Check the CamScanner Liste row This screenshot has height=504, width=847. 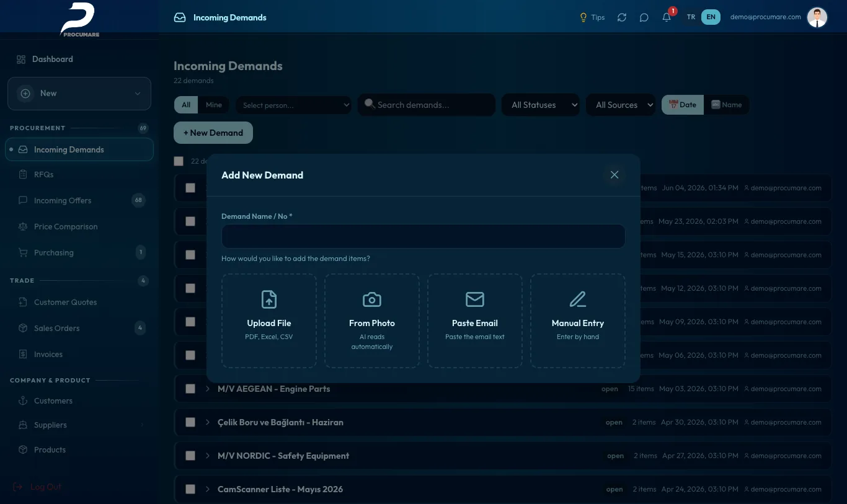point(190,489)
